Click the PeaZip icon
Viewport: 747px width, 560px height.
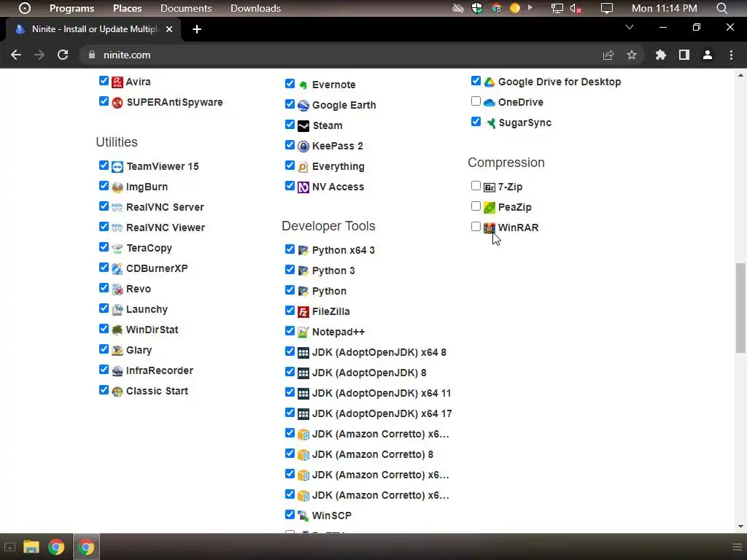[489, 208]
